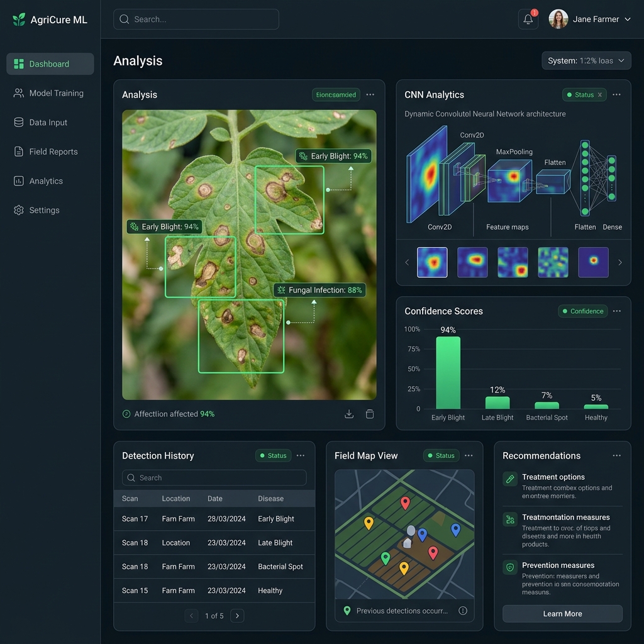
Task: Click the Learn More button
Action: 562,614
